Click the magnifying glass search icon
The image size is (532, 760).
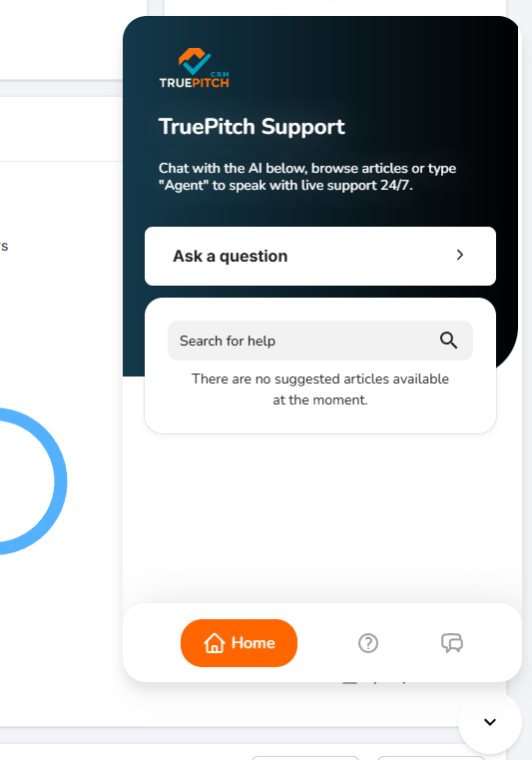coord(449,341)
